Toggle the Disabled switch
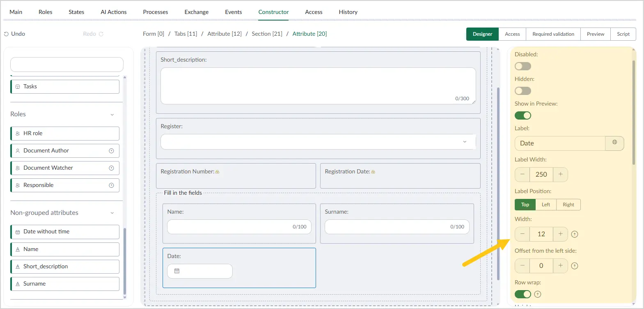The height and width of the screenshot is (309, 644). [523, 66]
